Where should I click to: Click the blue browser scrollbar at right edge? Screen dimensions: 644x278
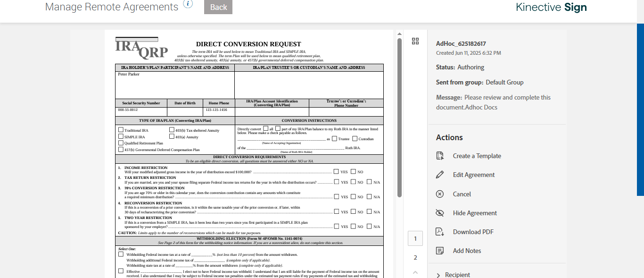[x=640, y=109]
